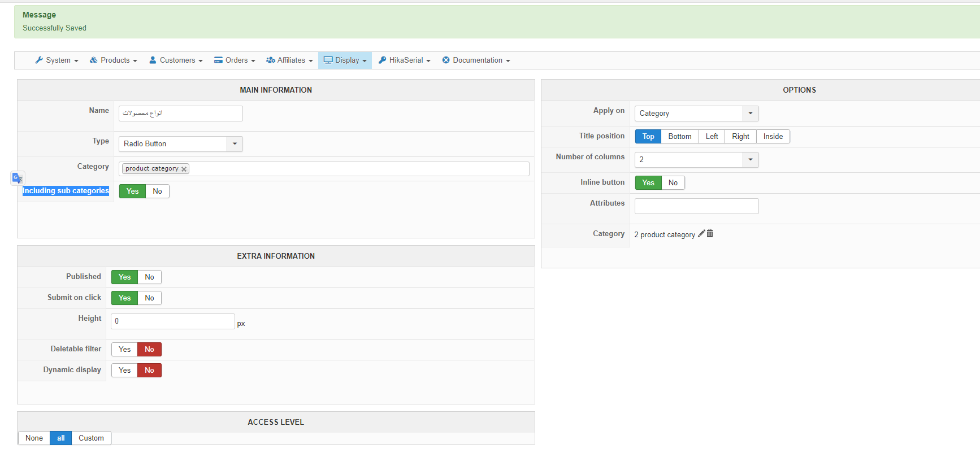
Task: Set Submit on click to No
Action: click(x=149, y=298)
